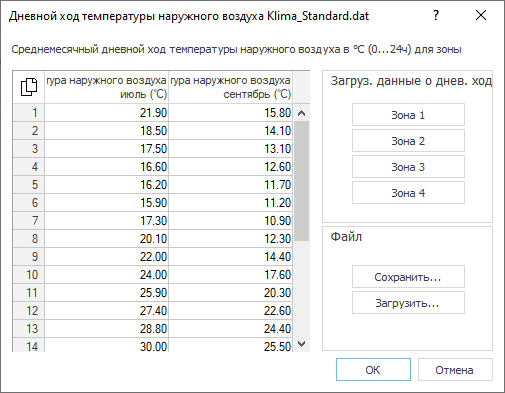Load daily data for Зона 1
This screenshot has height=393, width=505.
[408, 115]
